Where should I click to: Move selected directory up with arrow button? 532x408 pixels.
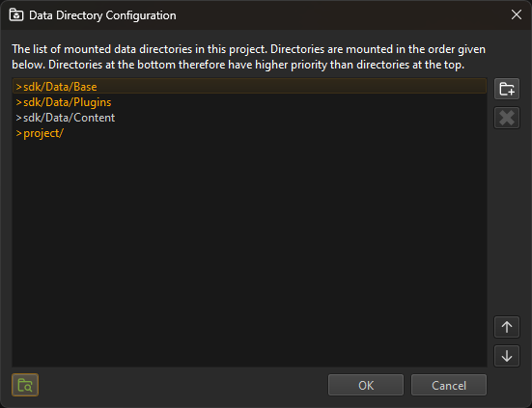pos(507,327)
